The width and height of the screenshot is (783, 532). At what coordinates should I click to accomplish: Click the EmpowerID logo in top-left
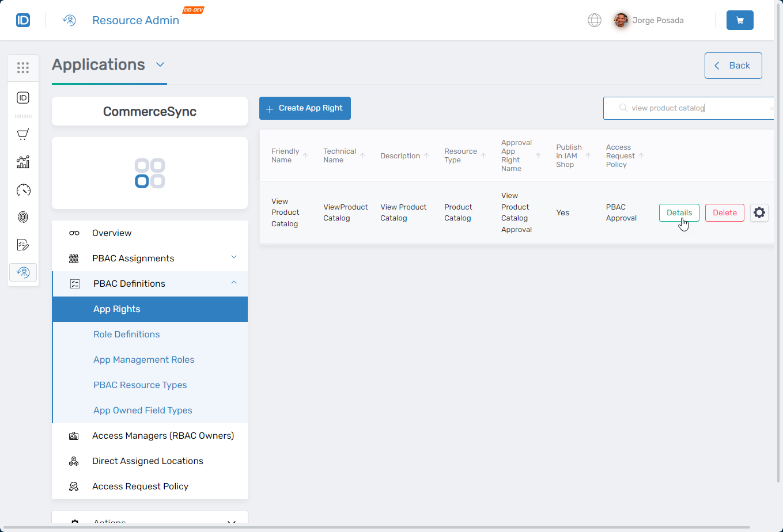pos(23,20)
